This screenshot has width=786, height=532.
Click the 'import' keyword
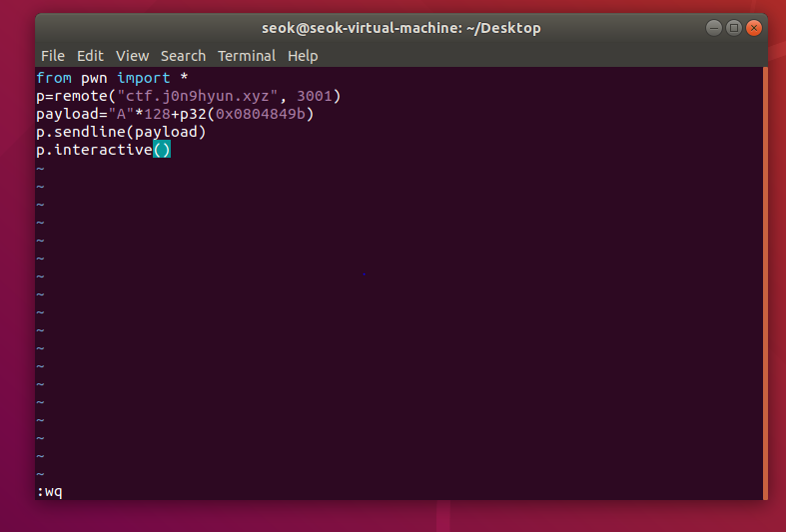[x=144, y=78]
